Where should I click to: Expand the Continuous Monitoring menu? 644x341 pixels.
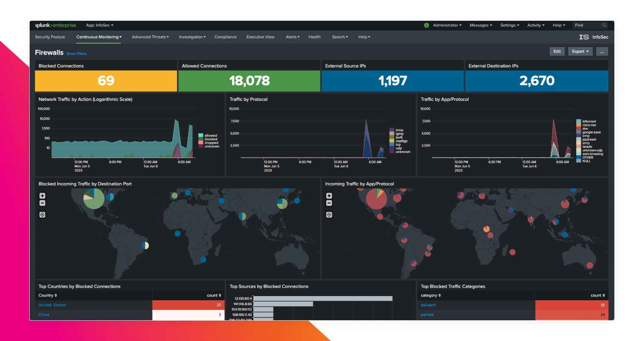(98, 37)
